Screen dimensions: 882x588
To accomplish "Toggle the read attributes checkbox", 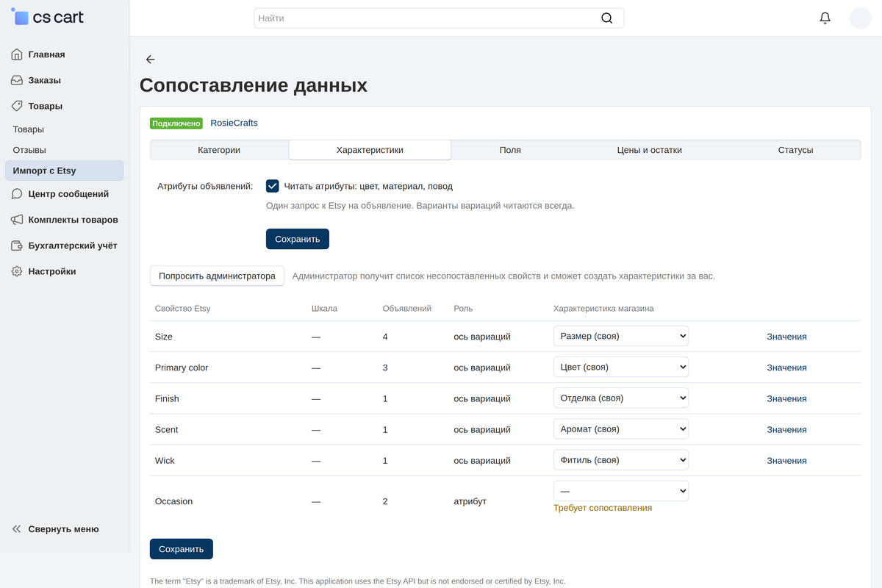I will click(x=273, y=186).
